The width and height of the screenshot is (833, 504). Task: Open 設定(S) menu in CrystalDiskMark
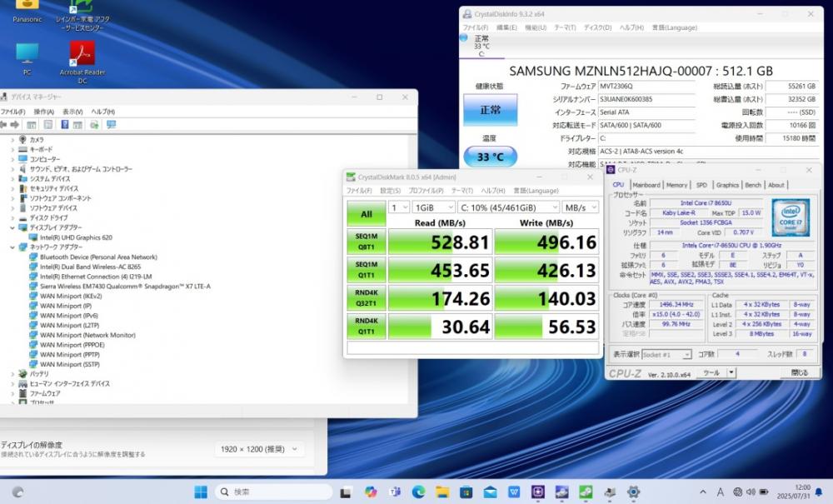pos(390,191)
